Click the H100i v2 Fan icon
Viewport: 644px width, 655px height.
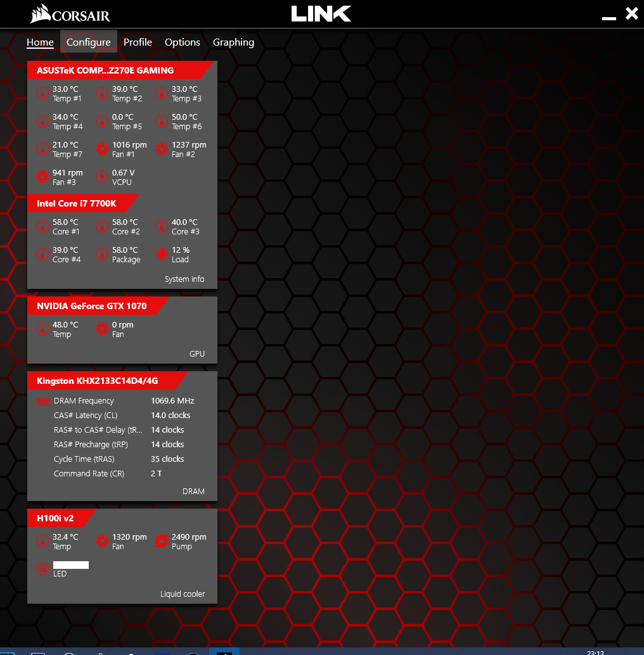pyautogui.click(x=102, y=542)
